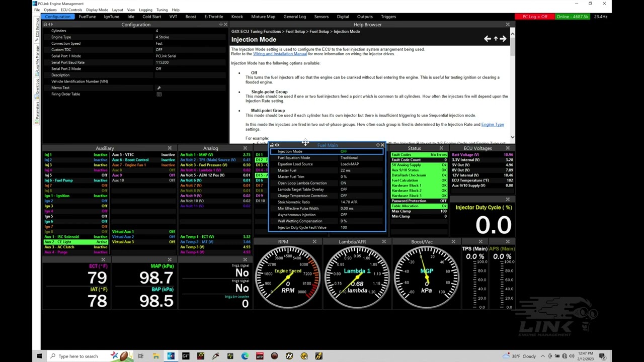Image resolution: width=644 pixels, height=362 pixels.
Task: Click the volume icon in system tray
Action: pyautogui.click(x=572, y=356)
